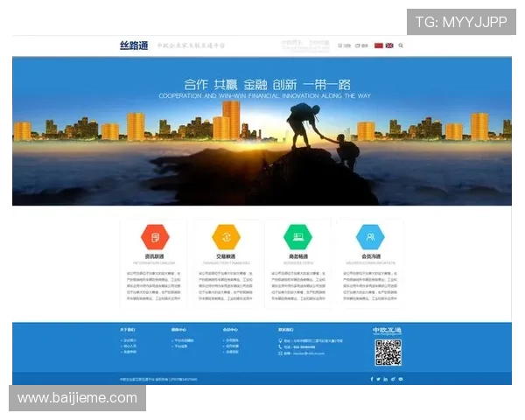Click the email envelope icon in footer contact
Image resolution: width=525 pixels, height=420 pixels.
(280, 353)
